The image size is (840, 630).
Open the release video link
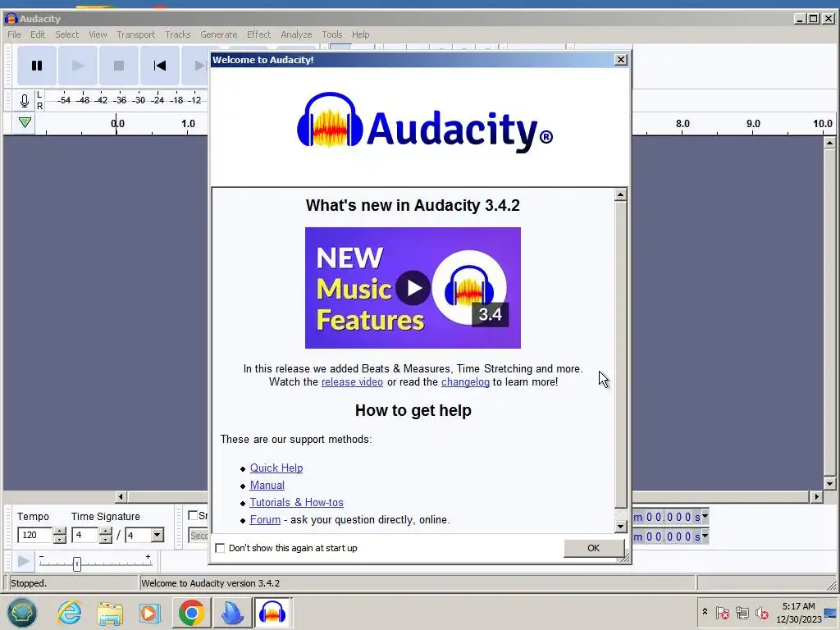pos(352,382)
